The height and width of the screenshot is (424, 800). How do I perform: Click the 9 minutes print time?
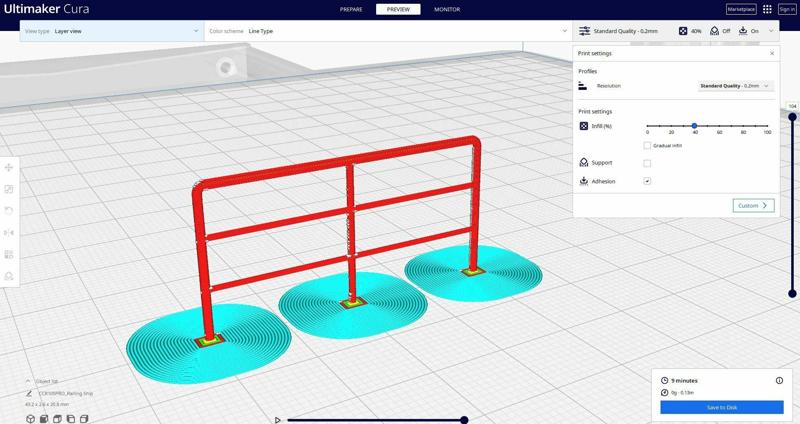[x=684, y=381]
